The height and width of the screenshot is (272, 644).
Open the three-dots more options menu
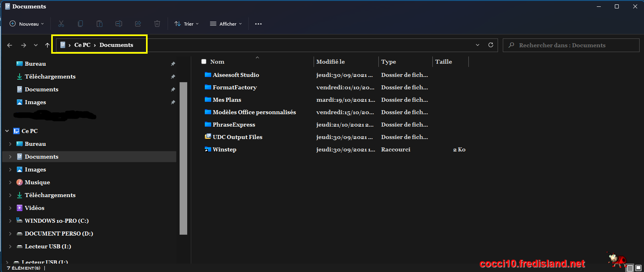tap(258, 24)
